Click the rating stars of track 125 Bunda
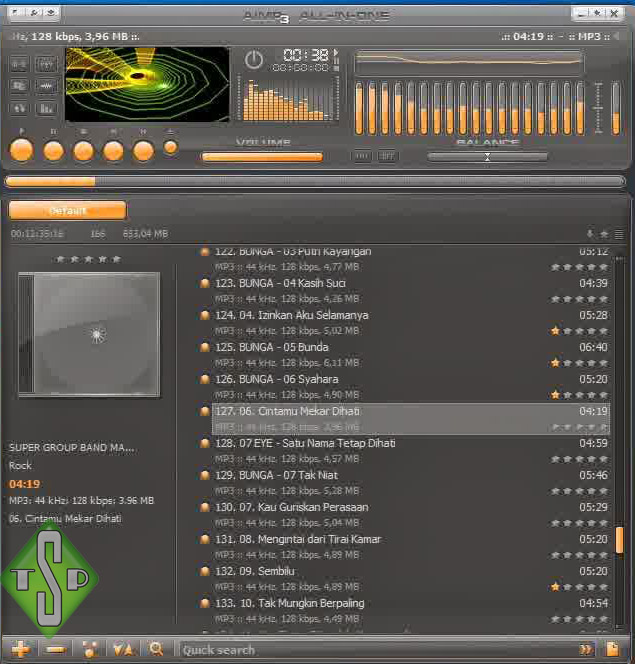Screen dimensions: 635x664 tap(579, 363)
